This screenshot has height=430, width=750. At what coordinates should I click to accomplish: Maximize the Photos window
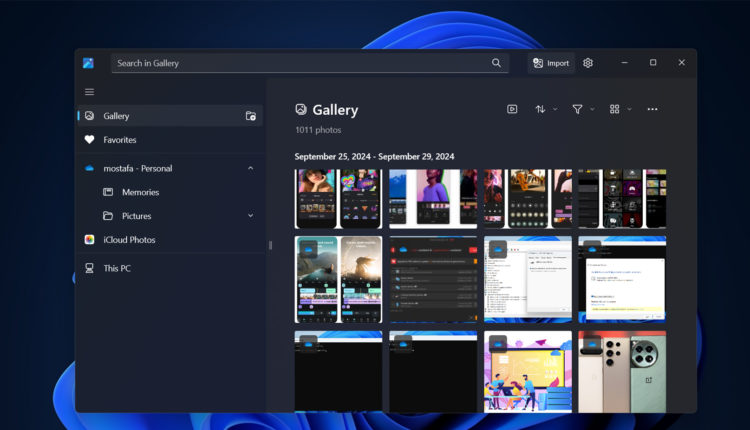pyautogui.click(x=653, y=63)
